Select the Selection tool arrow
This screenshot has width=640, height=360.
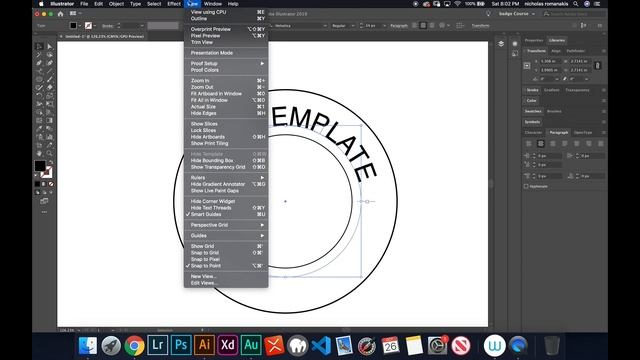39,46
